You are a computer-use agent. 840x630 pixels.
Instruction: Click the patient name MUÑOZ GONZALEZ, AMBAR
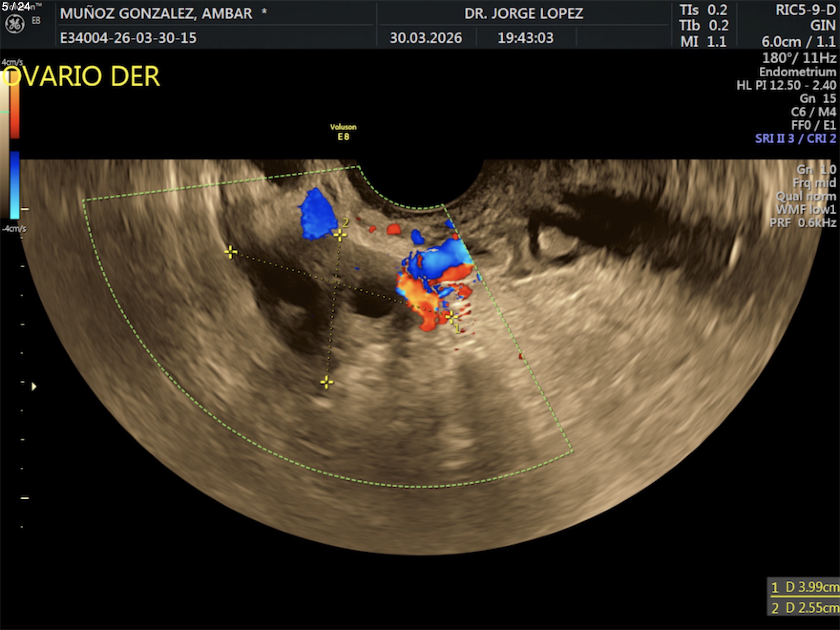point(156,13)
